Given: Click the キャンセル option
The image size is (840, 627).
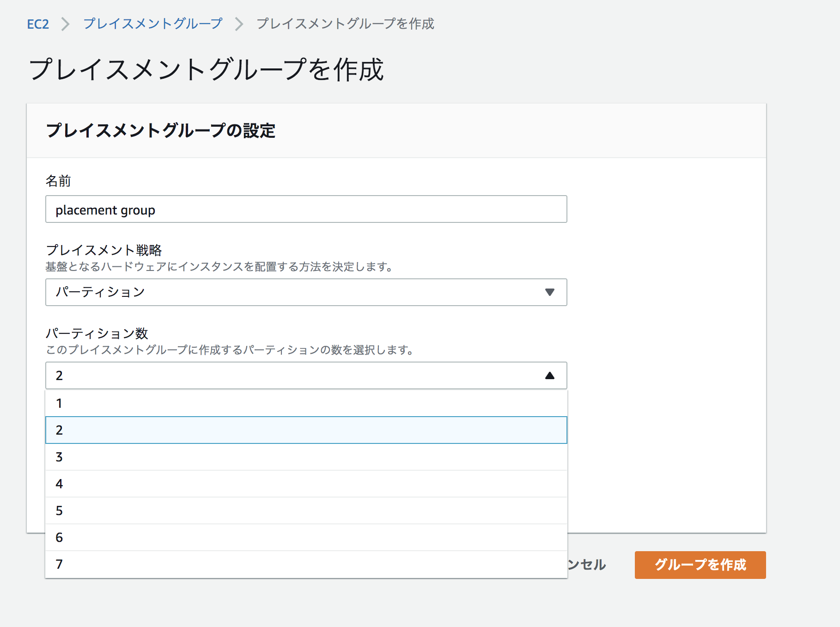Looking at the screenshot, I should pos(586,565).
